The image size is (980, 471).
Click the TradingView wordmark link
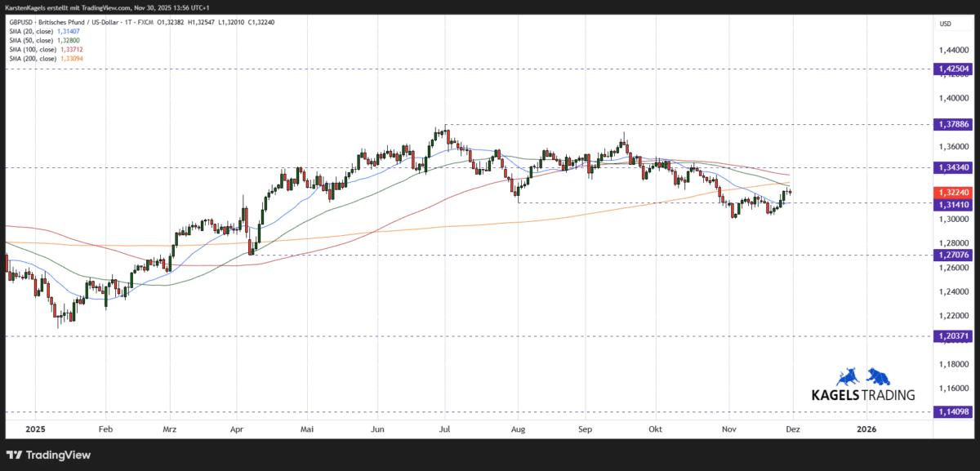tap(57, 455)
